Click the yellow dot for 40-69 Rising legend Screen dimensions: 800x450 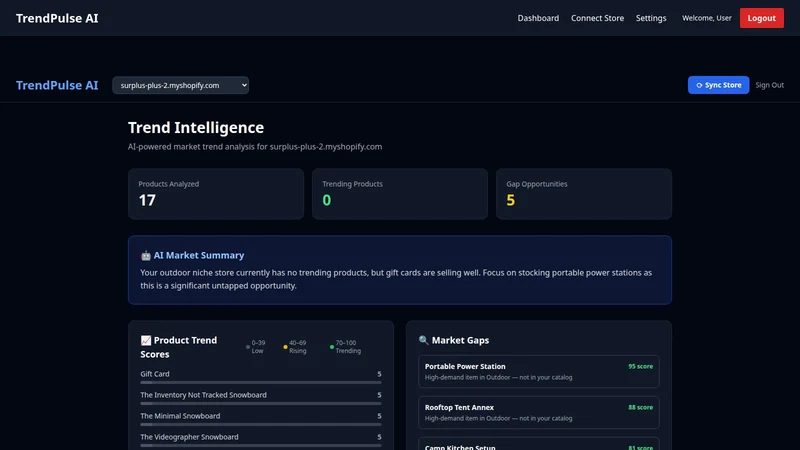tap(285, 347)
